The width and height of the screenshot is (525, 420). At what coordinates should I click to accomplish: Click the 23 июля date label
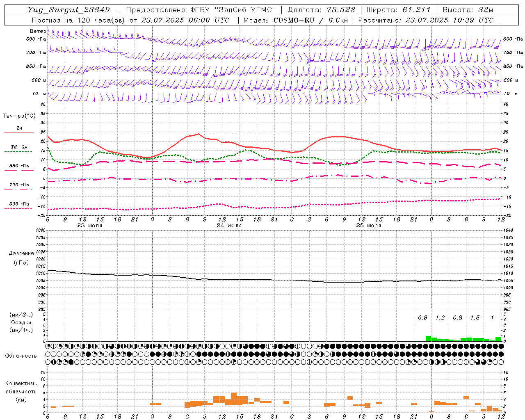pos(90,226)
